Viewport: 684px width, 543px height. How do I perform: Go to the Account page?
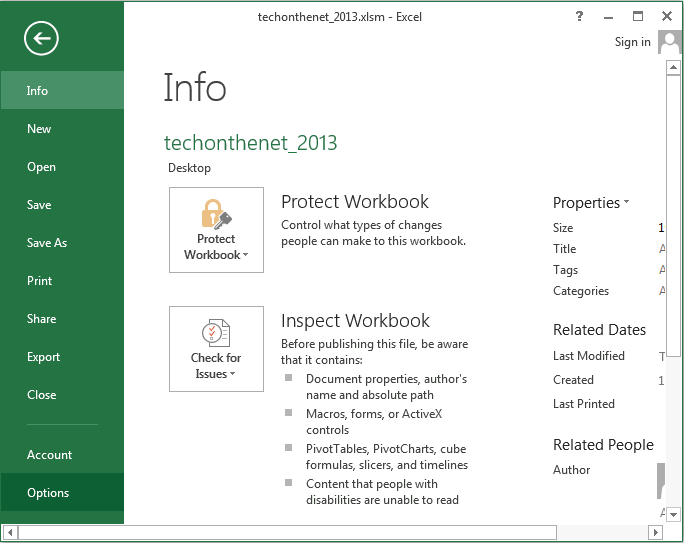coord(50,455)
